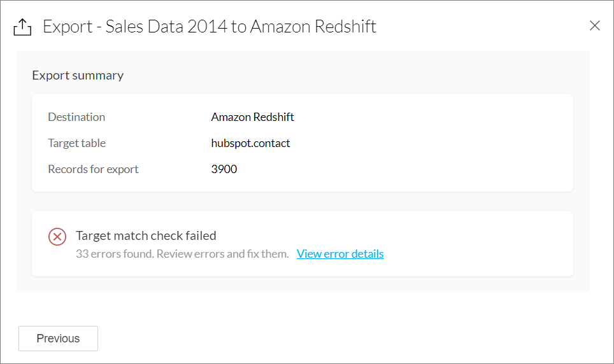Select the Destination label
The height and width of the screenshot is (364, 614).
pyautogui.click(x=76, y=117)
